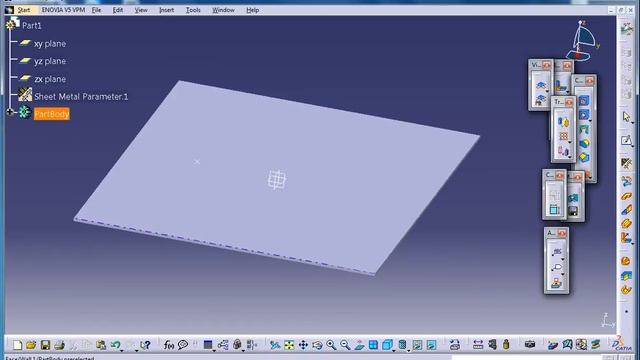This screenshot has height=360, width=640.
Task: Click the speech-bubble knowledge comment icon
Action: 182,345
